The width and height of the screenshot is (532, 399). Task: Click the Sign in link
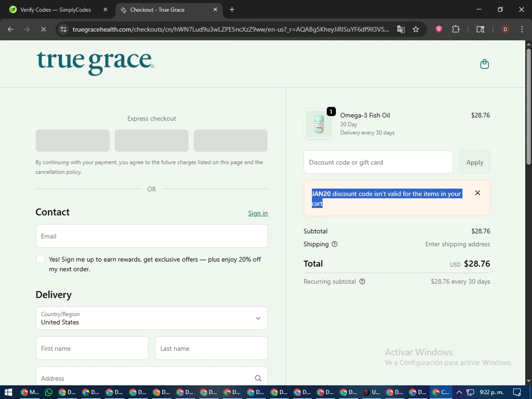click(x=258, y=213)
